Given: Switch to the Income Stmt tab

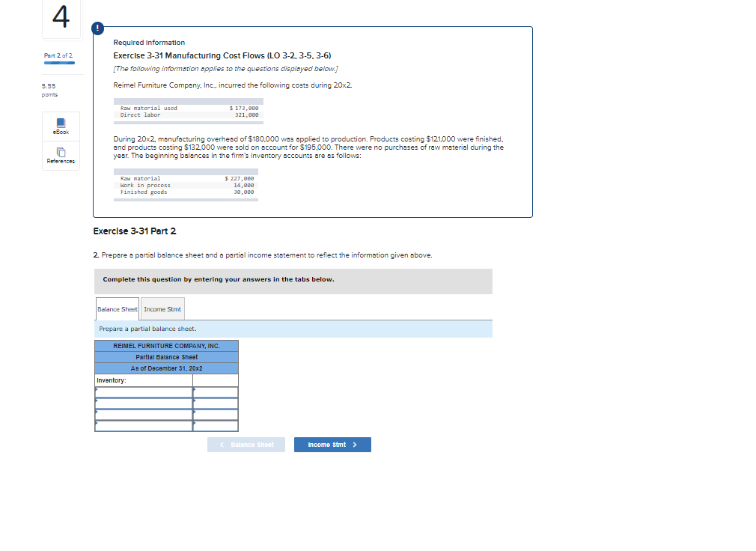Looking at the screenshot, I should [162, 308].
